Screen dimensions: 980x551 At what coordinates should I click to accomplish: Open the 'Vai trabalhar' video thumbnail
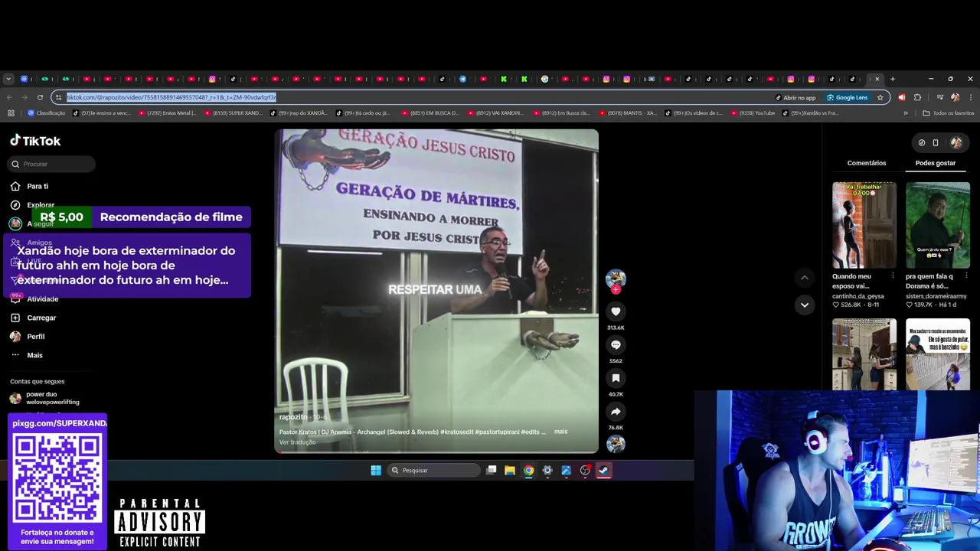click(x=864, y=225)
